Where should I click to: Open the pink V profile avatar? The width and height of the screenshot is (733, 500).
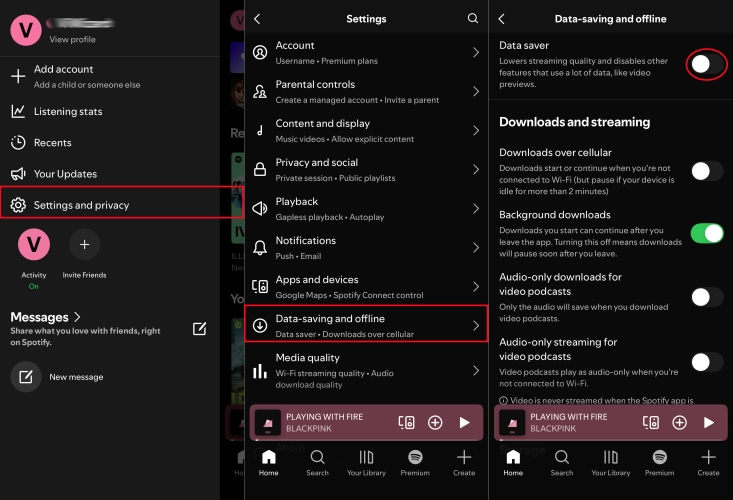[x=26, y=30]
